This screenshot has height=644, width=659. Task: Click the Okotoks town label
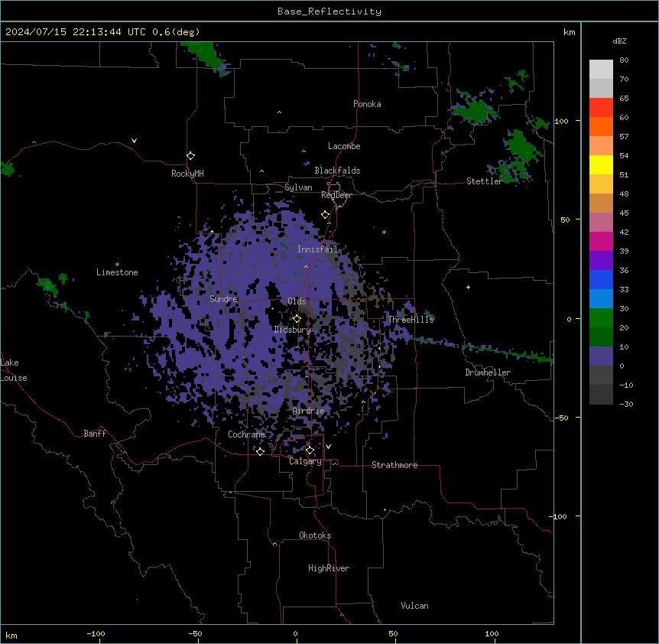[315, 535]
